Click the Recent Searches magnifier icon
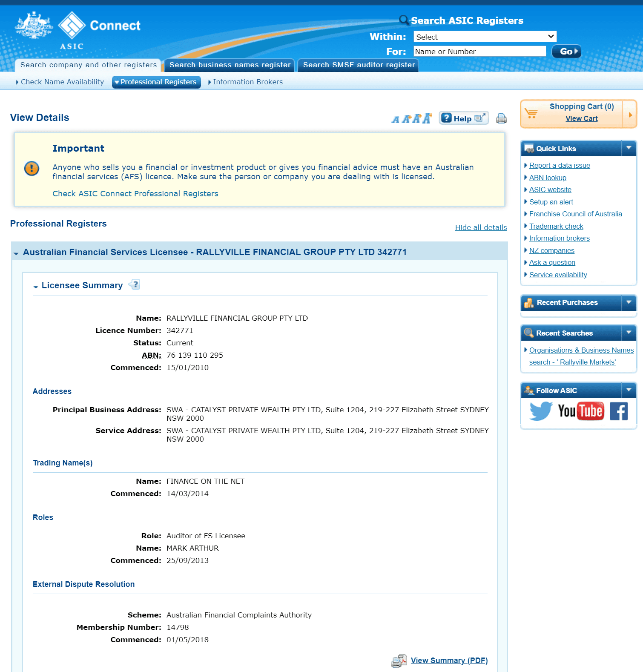 point(529,333)
